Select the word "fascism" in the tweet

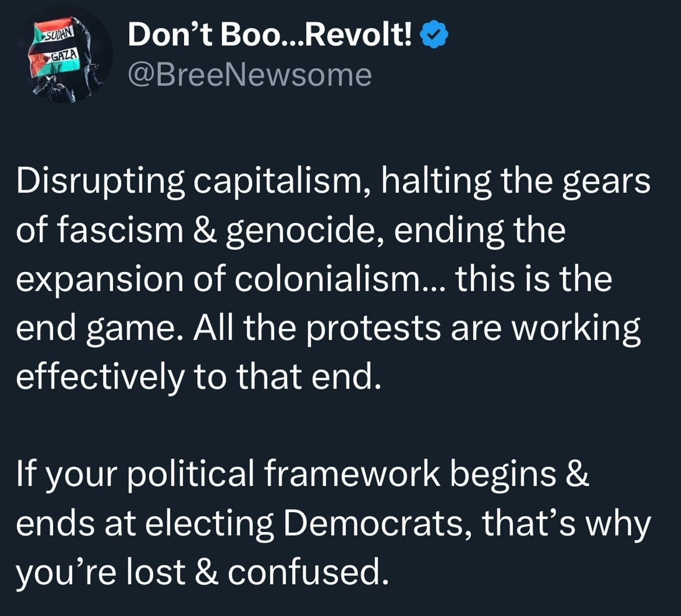pos(121,231)
